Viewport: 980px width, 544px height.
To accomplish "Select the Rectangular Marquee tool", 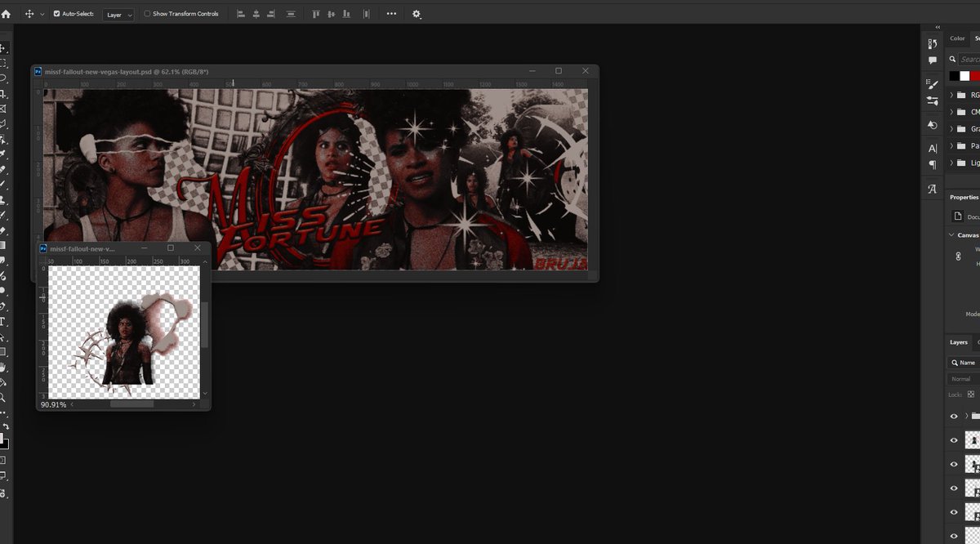I will pyautogui.click(x=3, y=64).
